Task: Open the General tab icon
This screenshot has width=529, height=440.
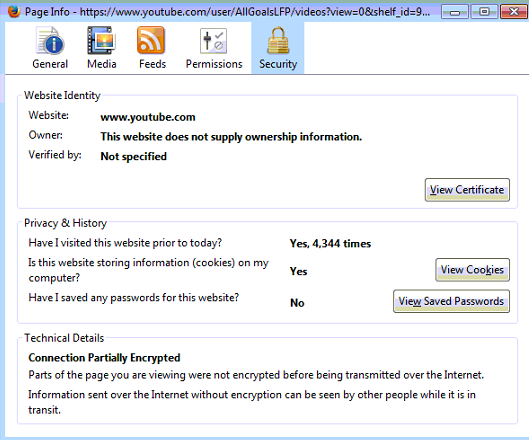Action: 50,41
